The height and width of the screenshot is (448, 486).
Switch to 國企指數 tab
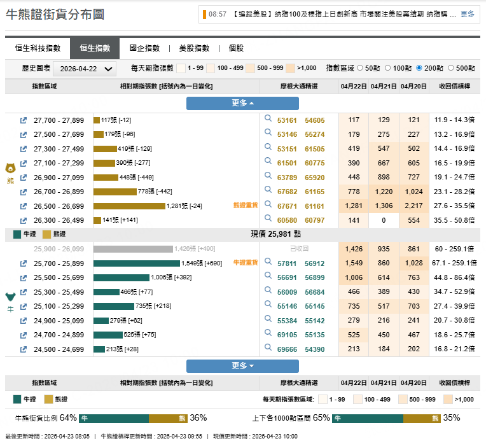point(144,48)
